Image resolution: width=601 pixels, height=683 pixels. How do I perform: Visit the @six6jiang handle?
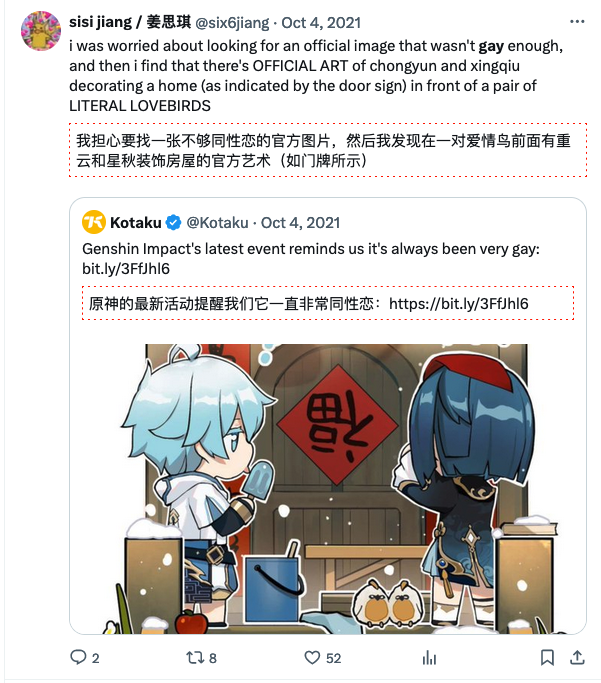click(x=232, y=23)
